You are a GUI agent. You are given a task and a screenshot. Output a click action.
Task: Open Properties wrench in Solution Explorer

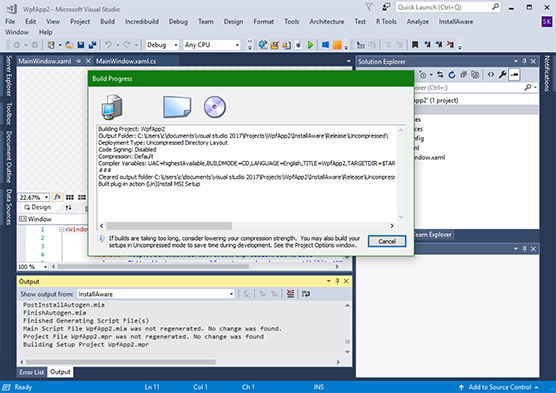502,74
